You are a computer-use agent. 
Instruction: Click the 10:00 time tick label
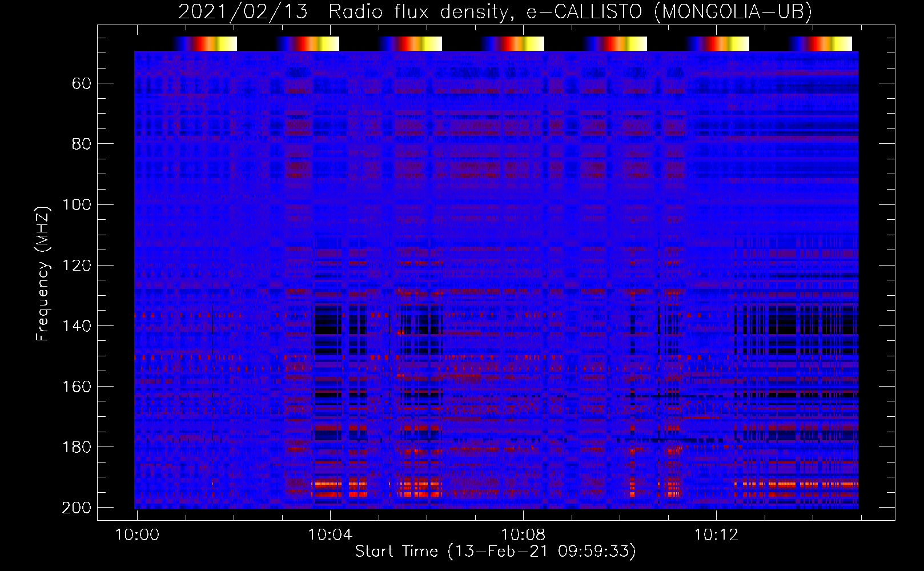coord(137,535)
